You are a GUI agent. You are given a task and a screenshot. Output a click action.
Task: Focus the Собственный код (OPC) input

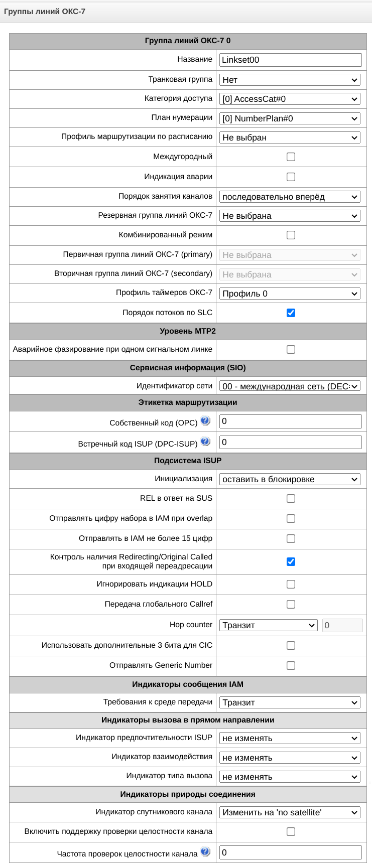pos(290,421)
